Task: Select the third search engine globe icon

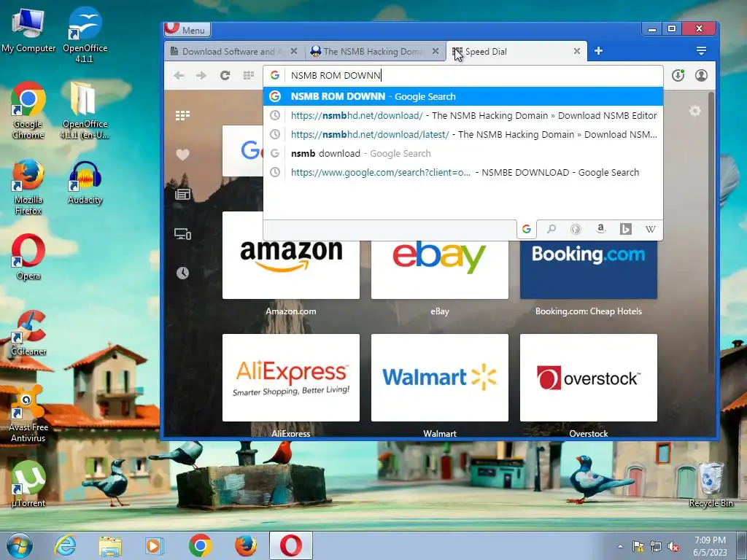Action: [576, 229]
